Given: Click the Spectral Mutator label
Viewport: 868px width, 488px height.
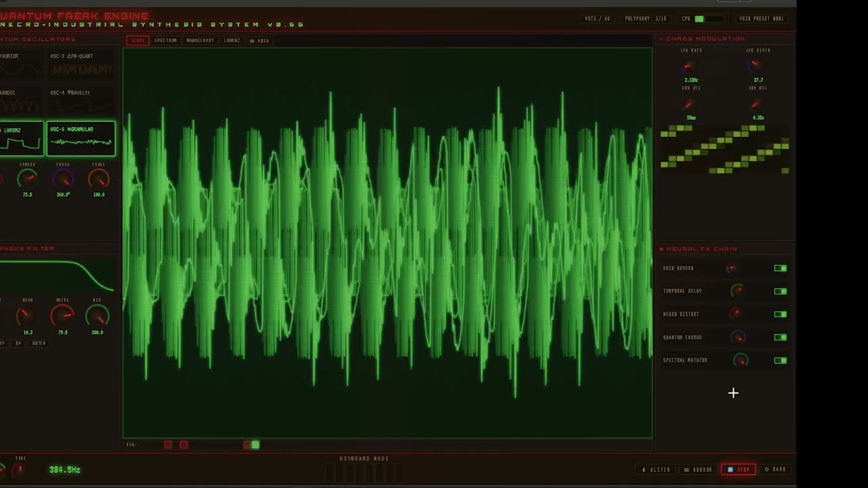Looking at the screenshot, I should pos(685,361).
